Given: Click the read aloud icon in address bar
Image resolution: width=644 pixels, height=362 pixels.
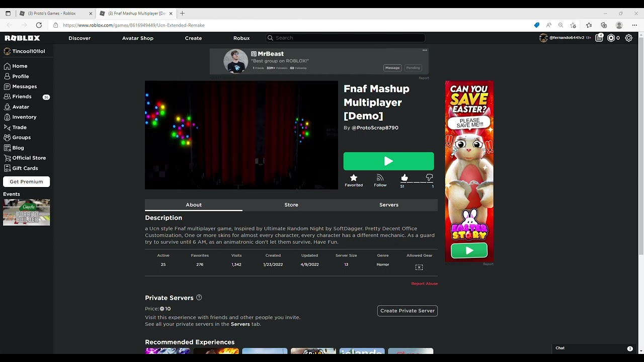Looking at the screenshot, I should click(548, 25).
